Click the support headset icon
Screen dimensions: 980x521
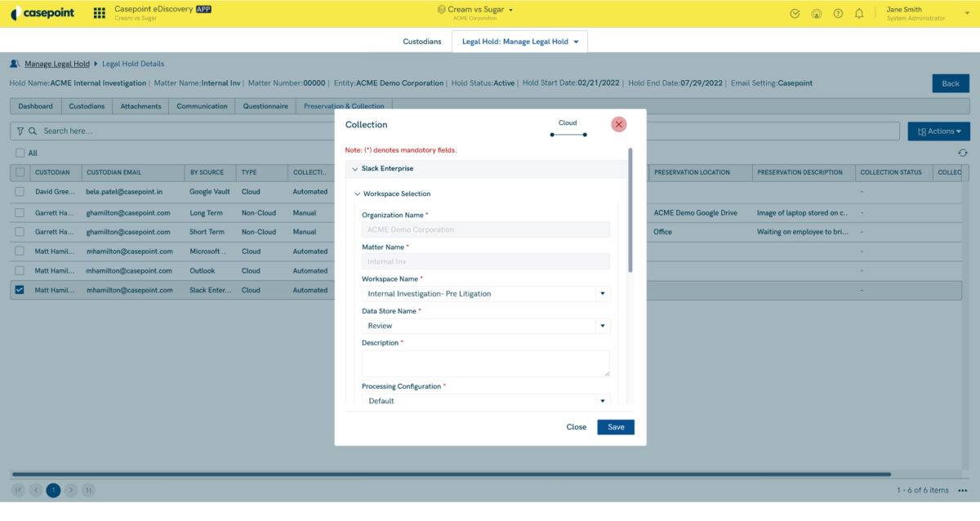(x=816, y=13)
